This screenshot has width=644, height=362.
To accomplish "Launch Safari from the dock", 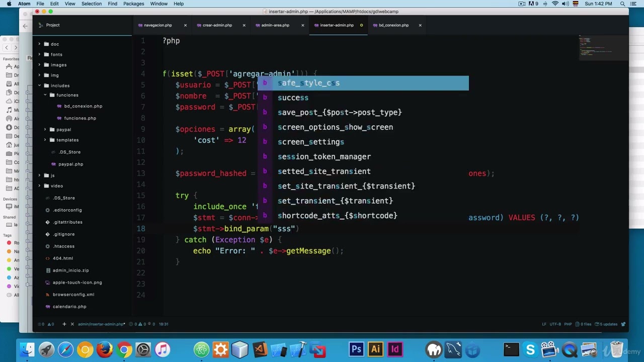I will coord(65,349).
